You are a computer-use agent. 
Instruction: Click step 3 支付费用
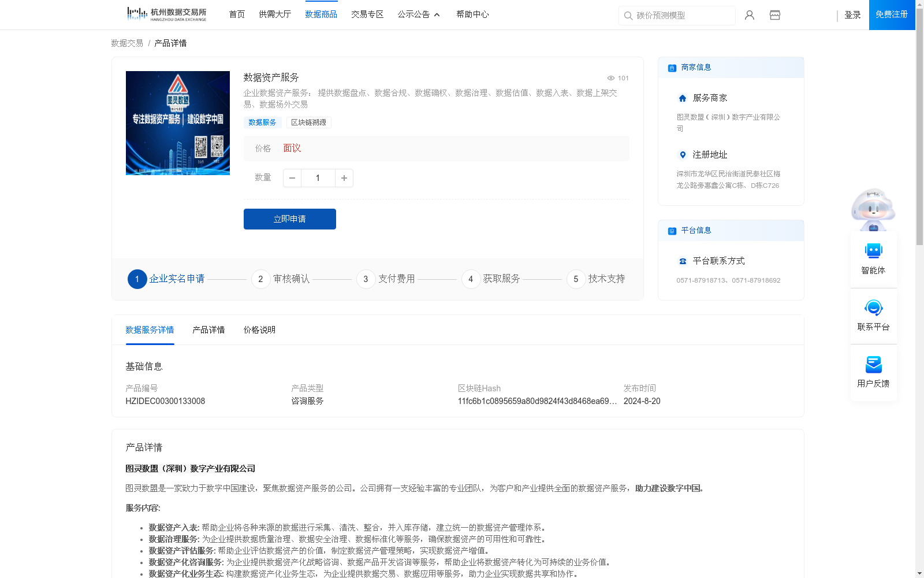coord(386,279)
